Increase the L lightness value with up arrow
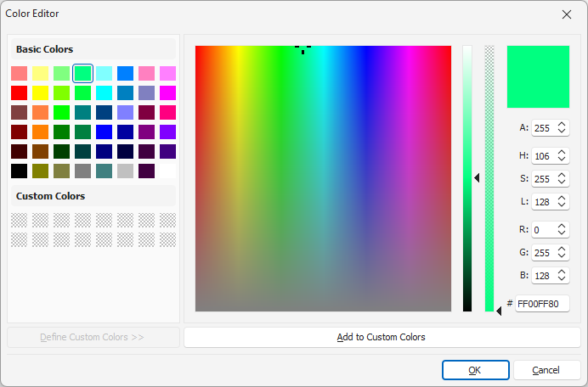 click(x=562, y=199)
